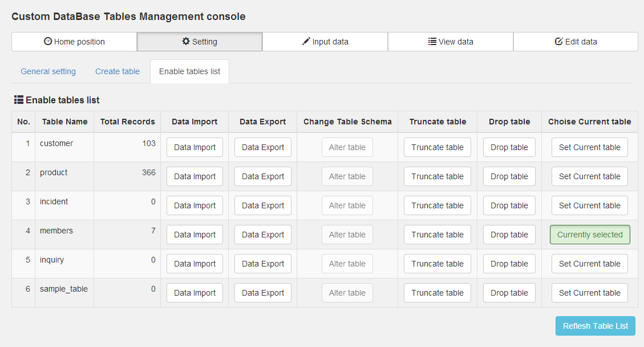Click the dashboard icon on Home position
644x347 pixels.
[48, 42]
